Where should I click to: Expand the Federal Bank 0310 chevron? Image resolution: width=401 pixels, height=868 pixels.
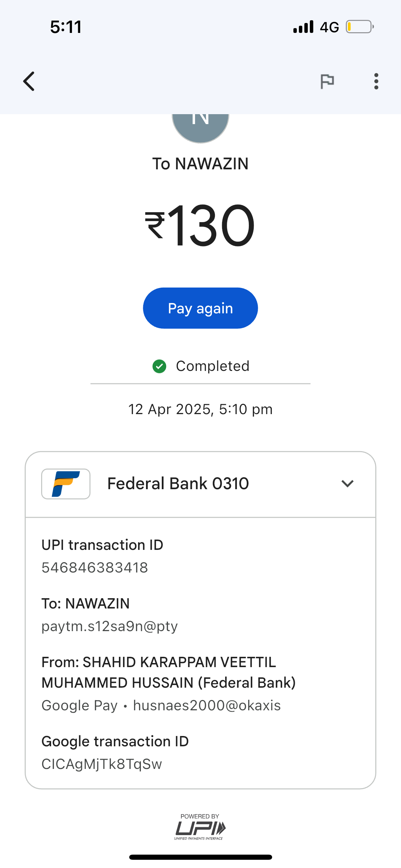(x=347, y=484)
